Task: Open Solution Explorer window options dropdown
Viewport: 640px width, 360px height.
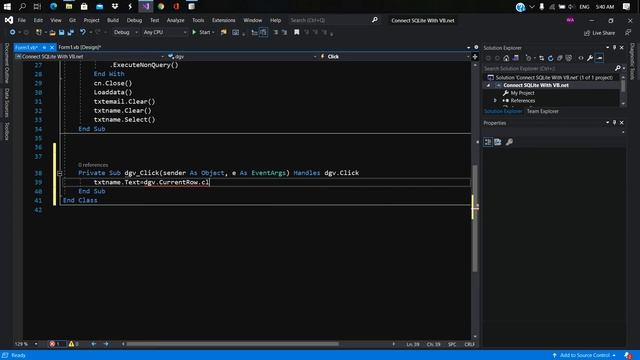Action: 607,48
